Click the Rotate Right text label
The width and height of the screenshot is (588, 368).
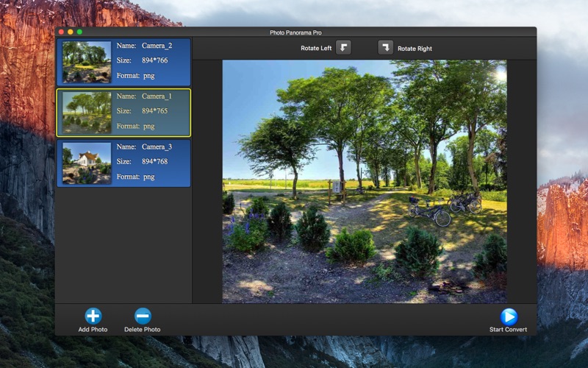(x=415, y=49)
